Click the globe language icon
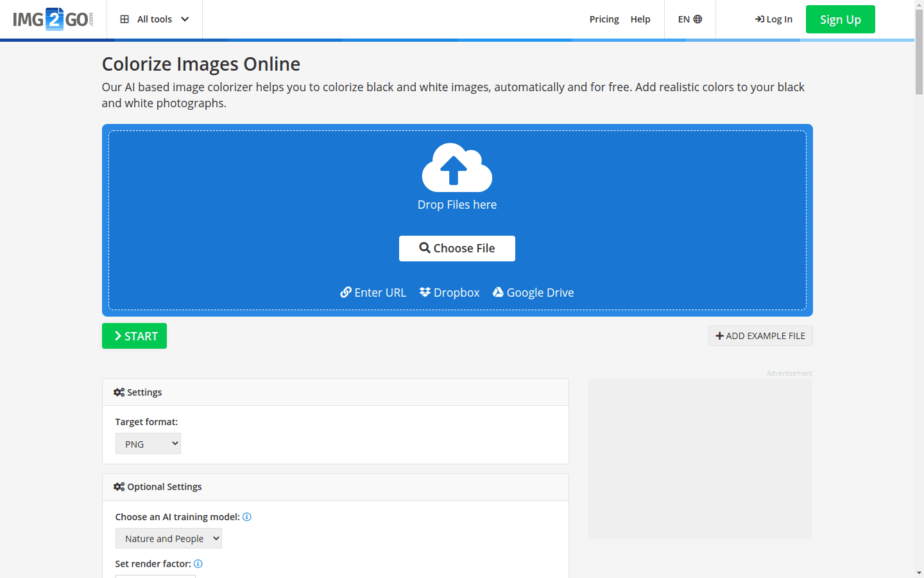 coord(699,19)
